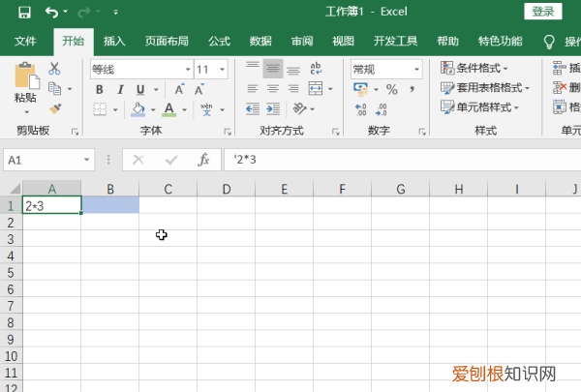Switch to the 开发工具 ribbon tab

(395, 41)
